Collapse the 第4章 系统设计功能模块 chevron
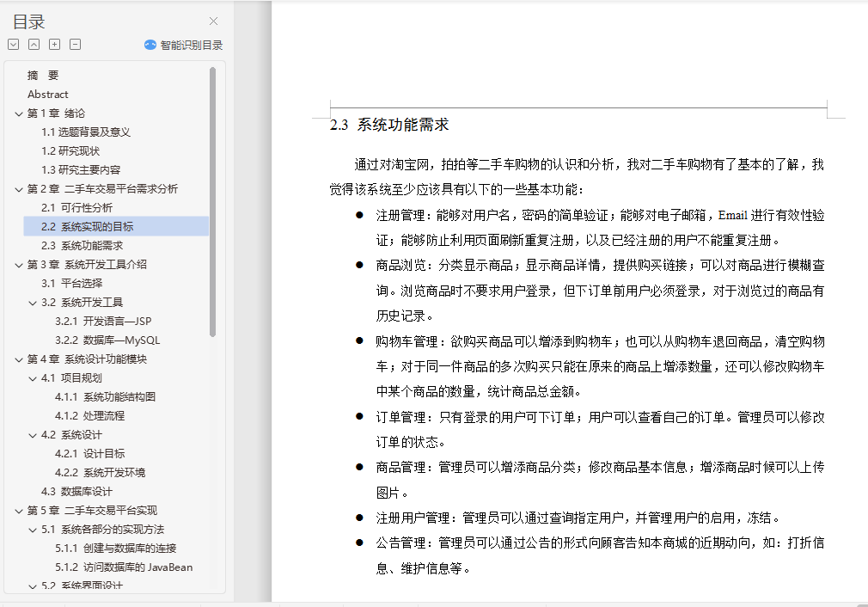The width and height of the screenshot is (868, 607). point(19,360)
